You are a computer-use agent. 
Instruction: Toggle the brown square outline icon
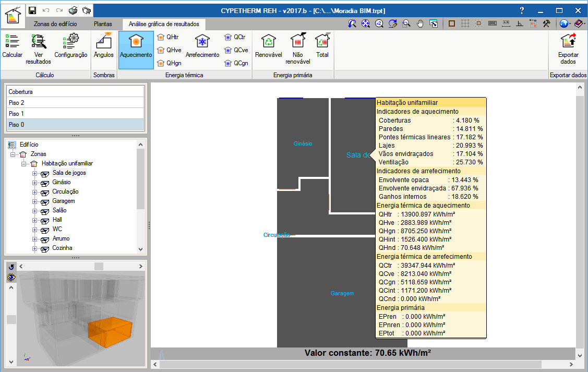(452, 23)
